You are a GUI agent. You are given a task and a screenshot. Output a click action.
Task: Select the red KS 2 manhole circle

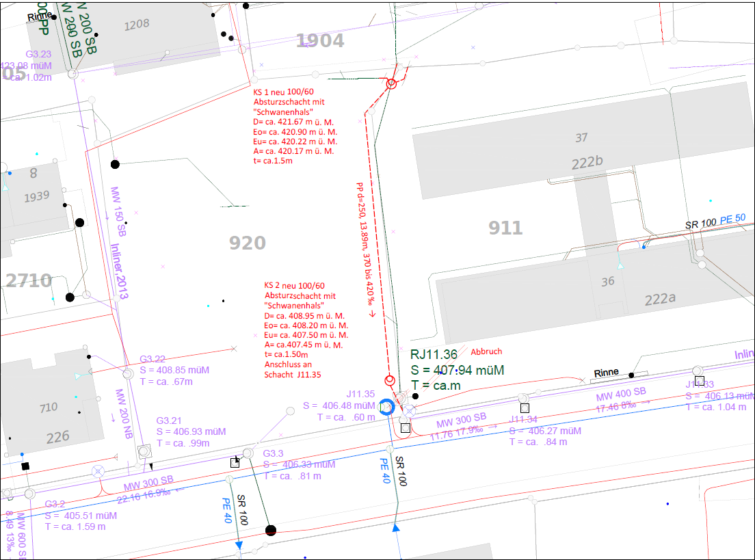point(389,380)
